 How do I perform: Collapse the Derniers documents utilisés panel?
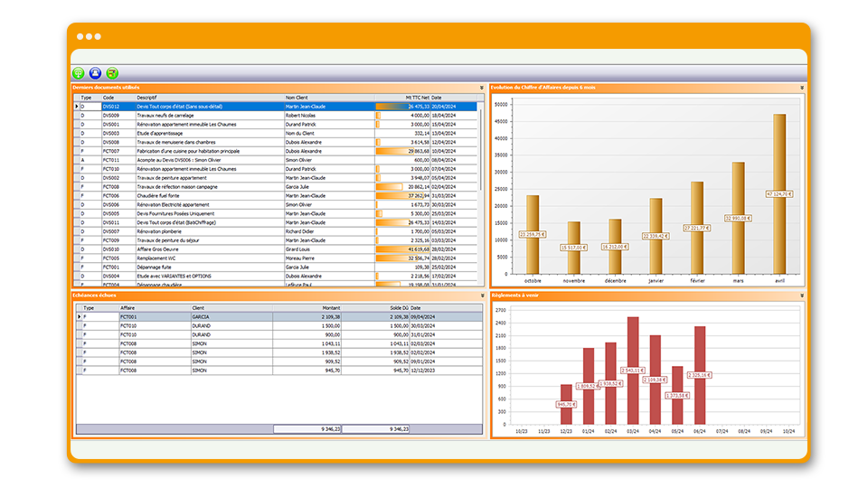pyautogui.click(x=482, y=88)
